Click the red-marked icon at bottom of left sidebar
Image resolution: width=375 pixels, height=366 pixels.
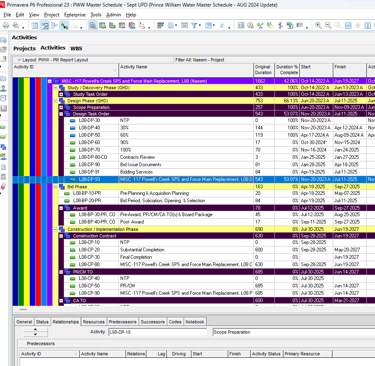(x=3, y=186)
